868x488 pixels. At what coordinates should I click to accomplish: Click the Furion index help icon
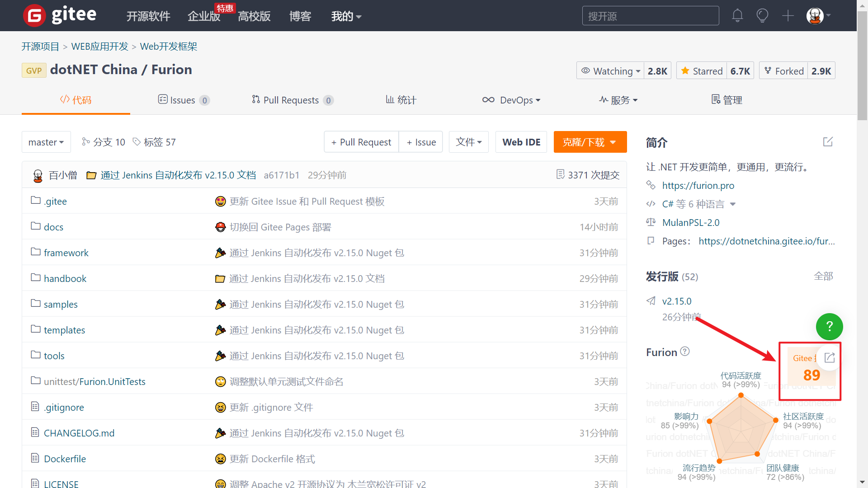pyautogui.click(x=685, y=351)
